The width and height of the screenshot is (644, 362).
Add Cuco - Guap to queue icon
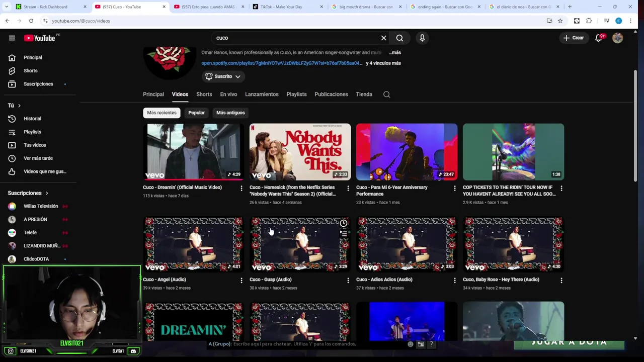pos(343,234)
